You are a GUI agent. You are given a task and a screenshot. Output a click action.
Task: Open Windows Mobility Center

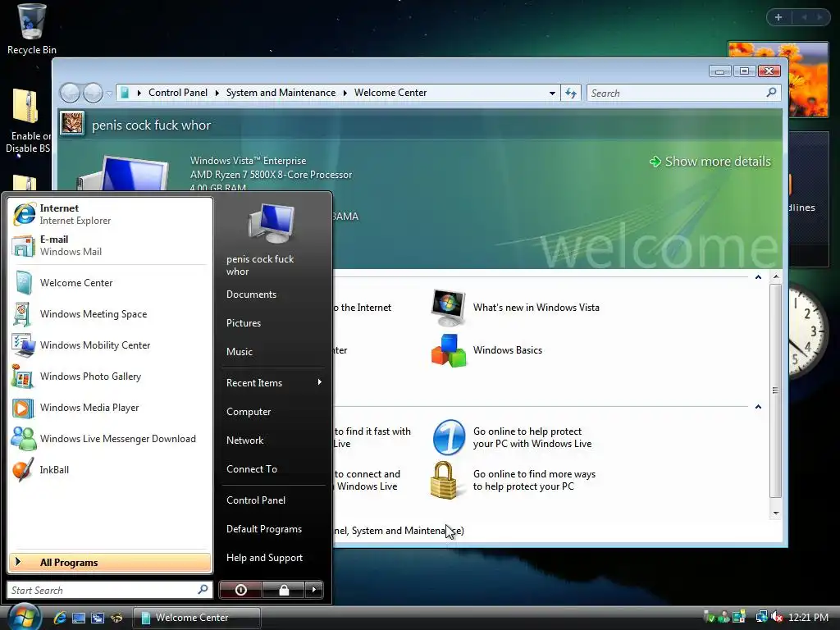pyautogui.click(x=109, y=345)
